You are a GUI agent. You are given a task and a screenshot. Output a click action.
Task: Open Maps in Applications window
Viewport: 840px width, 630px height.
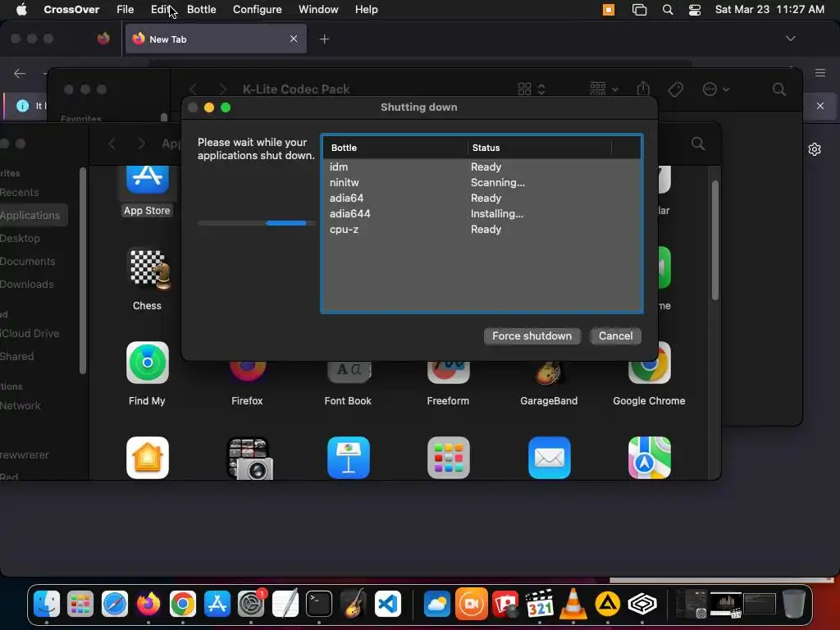650,458
